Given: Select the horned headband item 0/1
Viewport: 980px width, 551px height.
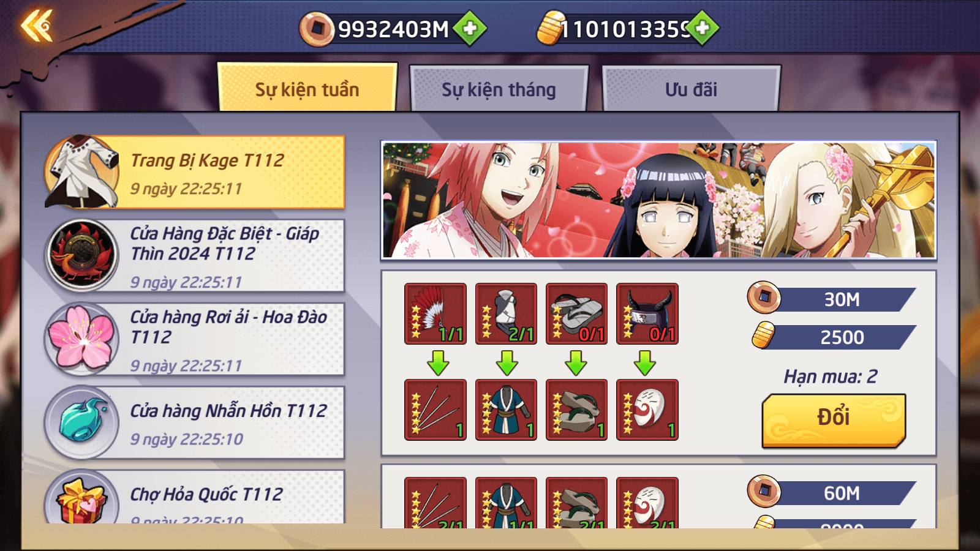Looking at the screenshot, I should pyautogui.click(x=647, y=313).
